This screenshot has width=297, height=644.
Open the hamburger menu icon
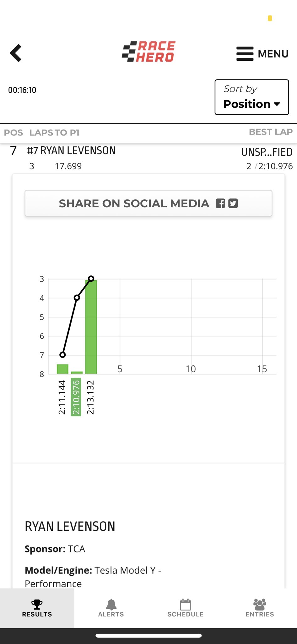[x=245, y=54]
